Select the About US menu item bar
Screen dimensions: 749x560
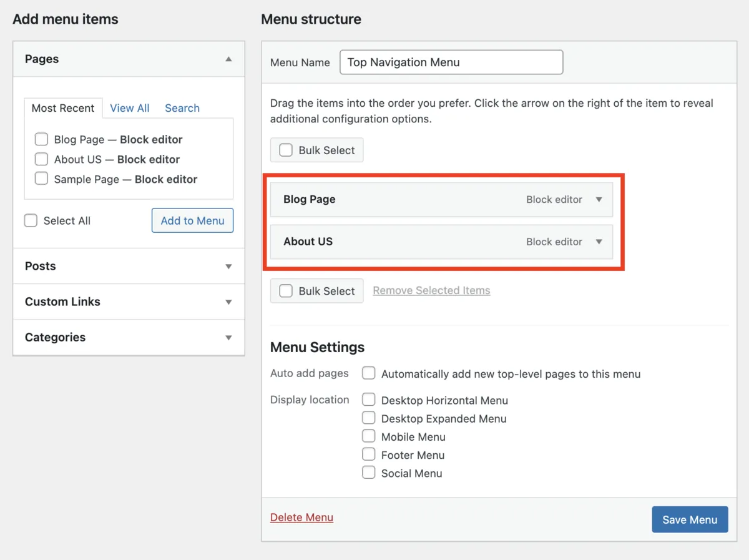click(441, 242)
